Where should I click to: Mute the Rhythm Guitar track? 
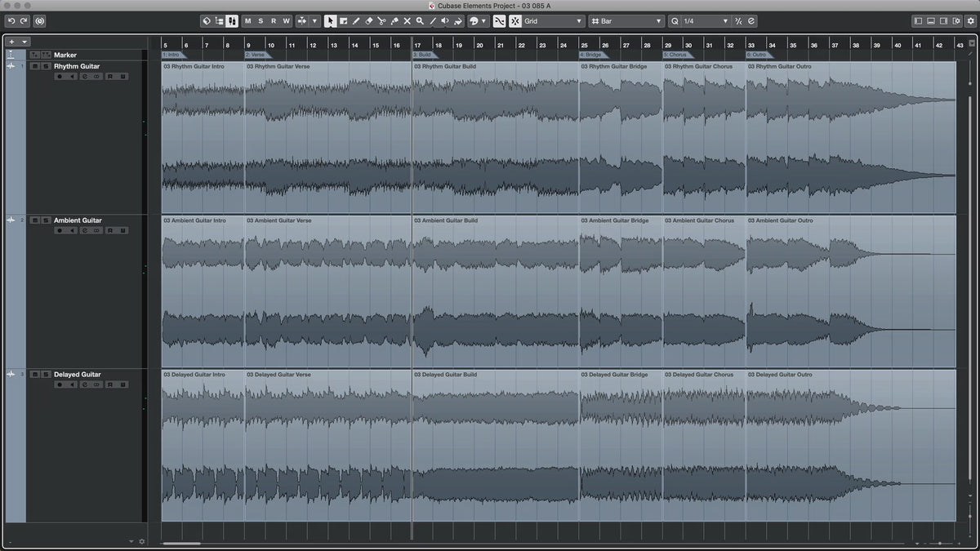pos(34,66)
